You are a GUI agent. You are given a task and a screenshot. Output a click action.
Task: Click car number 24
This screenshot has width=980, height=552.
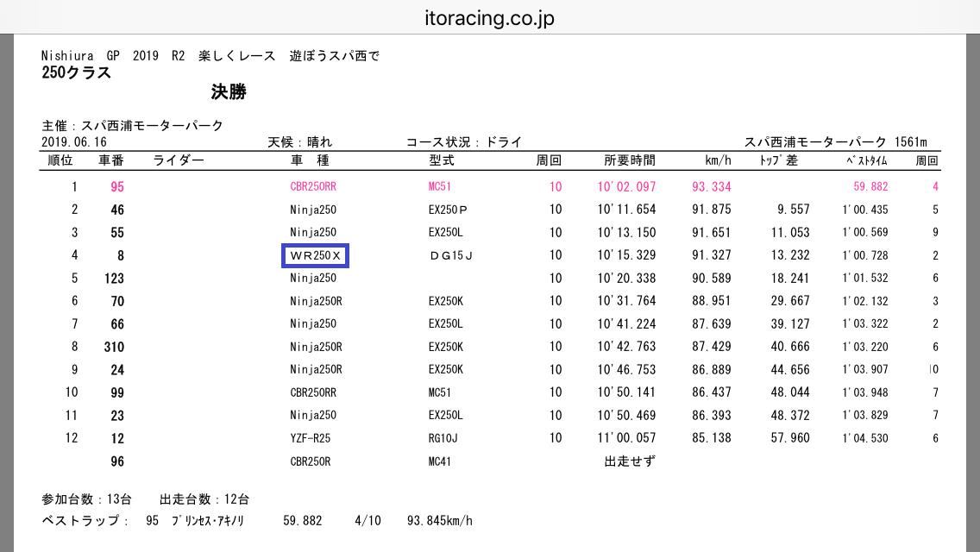[116, 370]
